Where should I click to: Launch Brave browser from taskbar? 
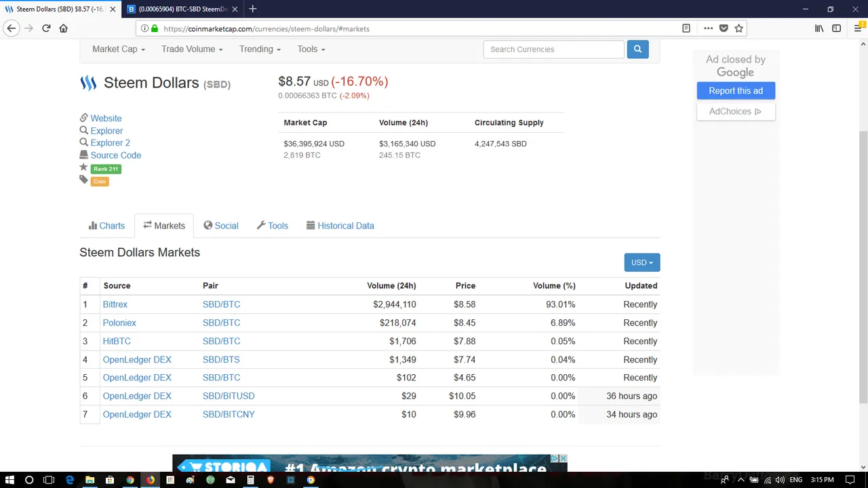(x=271, y=480)
